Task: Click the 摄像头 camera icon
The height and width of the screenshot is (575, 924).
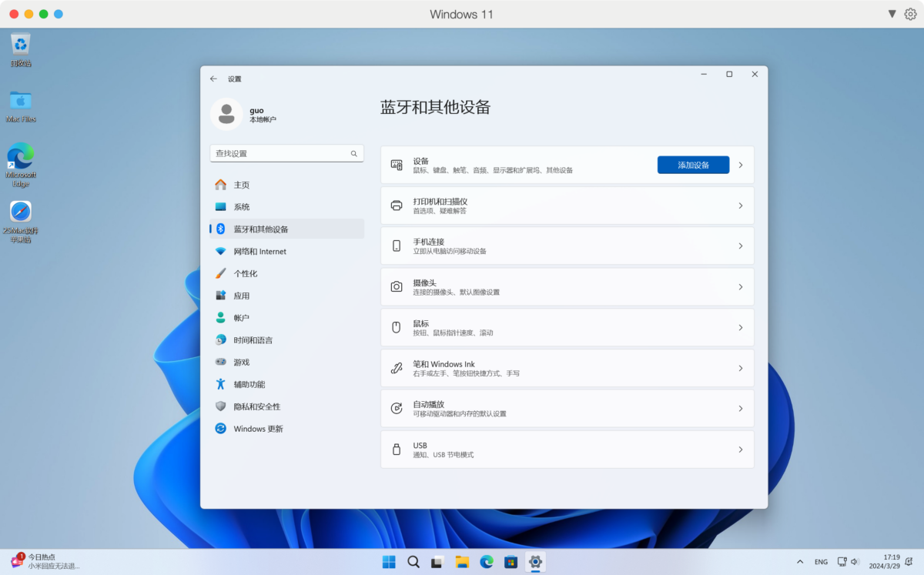Action: tap(397, 286)
